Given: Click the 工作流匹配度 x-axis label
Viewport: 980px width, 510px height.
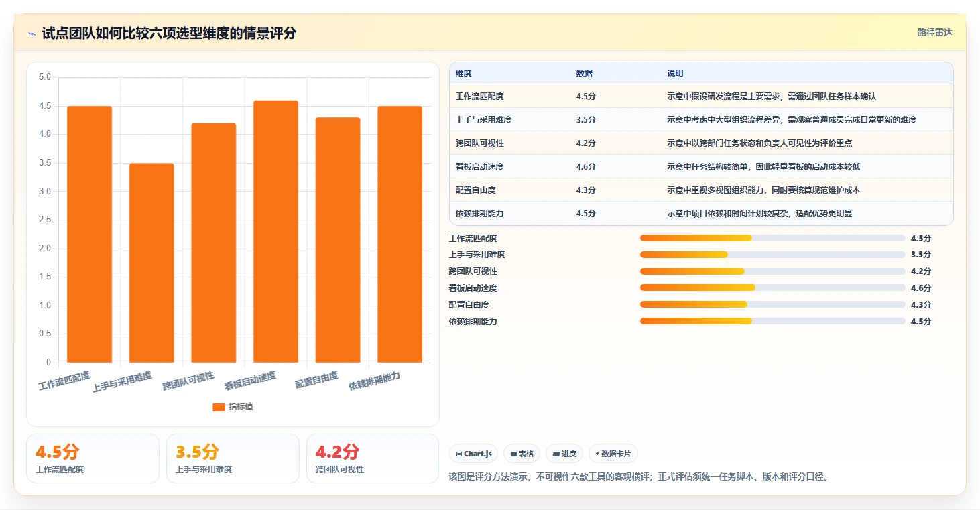Looking at the screenshot, I should coord(64,380).
